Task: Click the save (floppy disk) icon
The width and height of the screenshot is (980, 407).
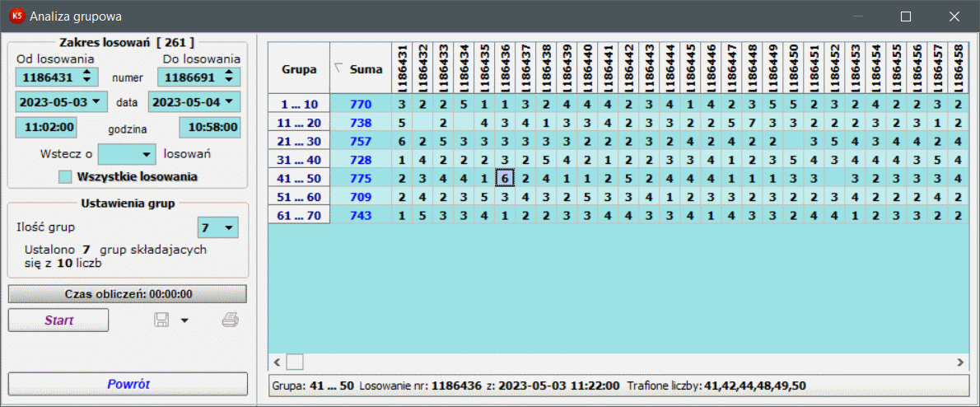Action: coord(162,320)
